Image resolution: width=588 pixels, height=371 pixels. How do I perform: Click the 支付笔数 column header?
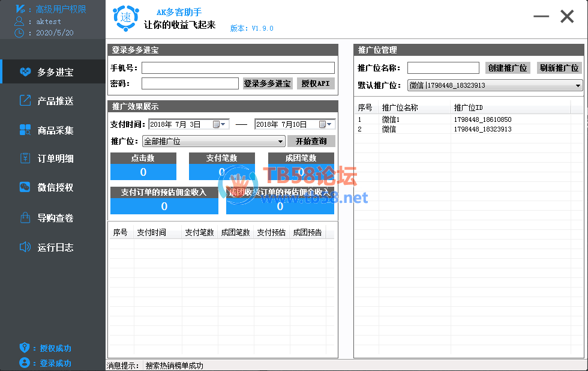pyautogui.click(x=199, y=232)
